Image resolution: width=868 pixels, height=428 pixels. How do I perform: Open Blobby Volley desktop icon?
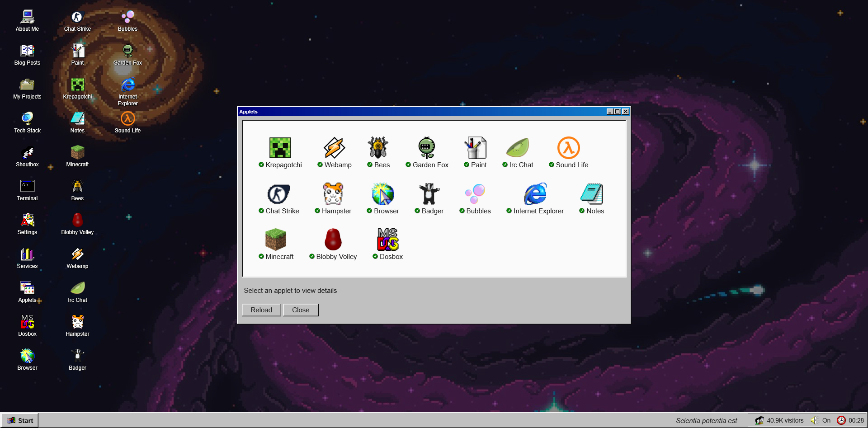click(77, 224)
